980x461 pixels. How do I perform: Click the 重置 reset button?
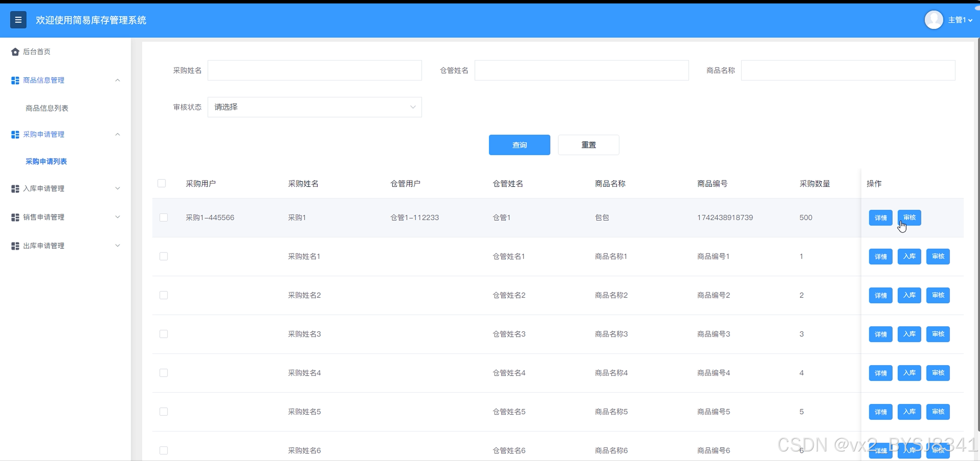pyautogui.click(x=588, y=145)
